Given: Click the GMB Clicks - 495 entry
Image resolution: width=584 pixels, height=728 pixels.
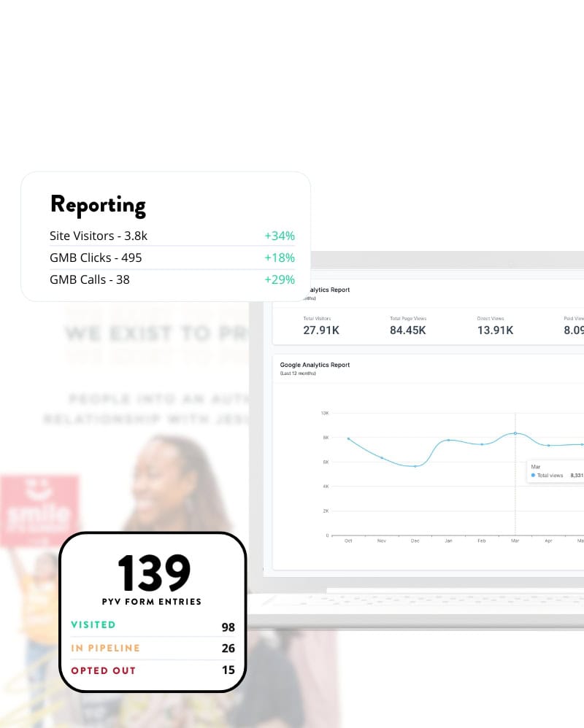Looking at the screenshot, I should click(96, 257).
